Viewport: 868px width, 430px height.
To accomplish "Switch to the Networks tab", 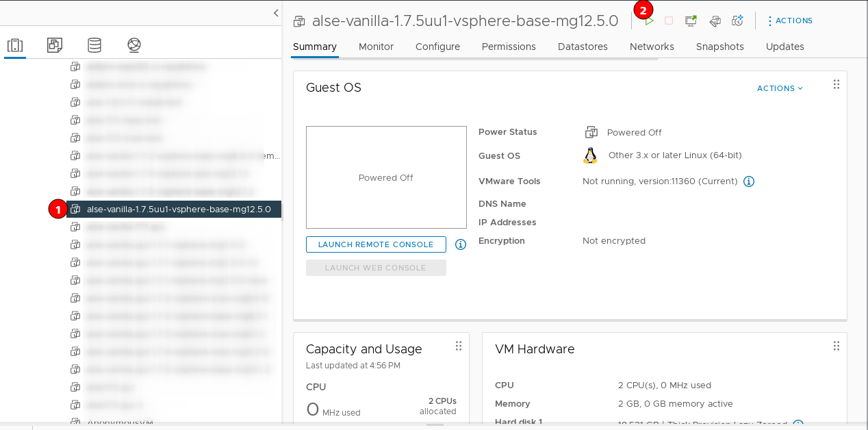I will (652, 47).
